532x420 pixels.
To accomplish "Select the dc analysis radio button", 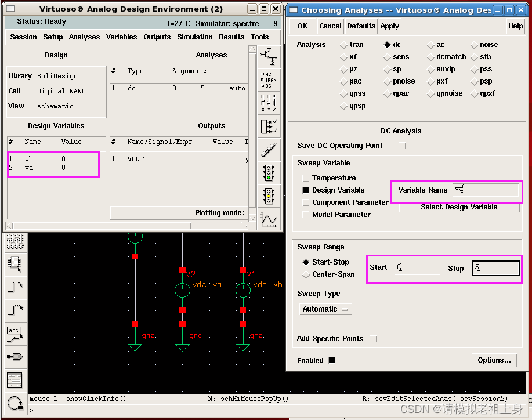I will pos(388,45).
